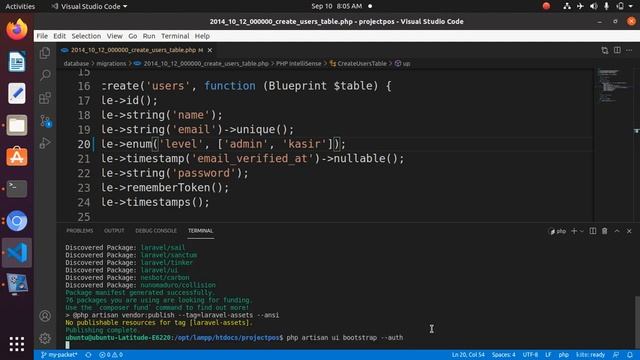Open the Selection menu

click(86, 36)
